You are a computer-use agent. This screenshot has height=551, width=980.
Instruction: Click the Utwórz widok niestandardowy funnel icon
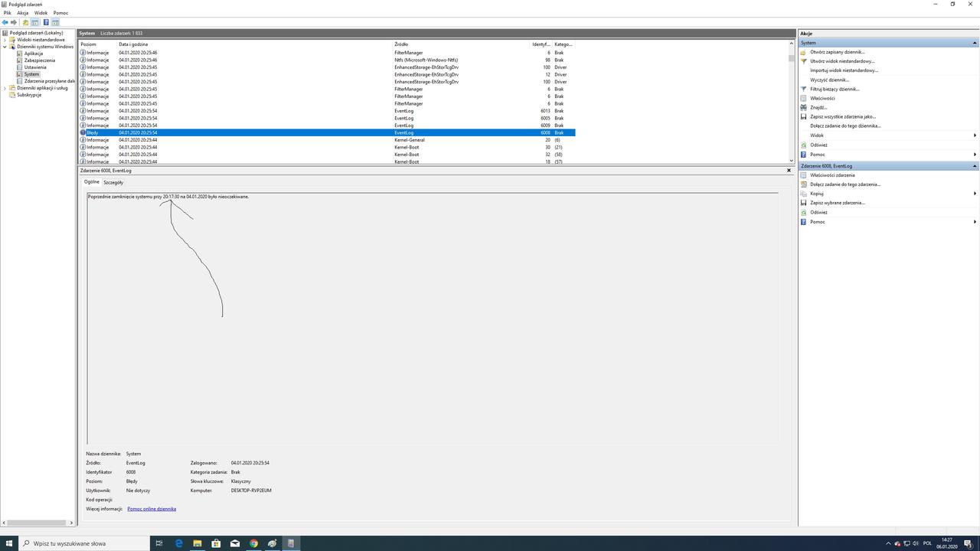coord(802,60)
